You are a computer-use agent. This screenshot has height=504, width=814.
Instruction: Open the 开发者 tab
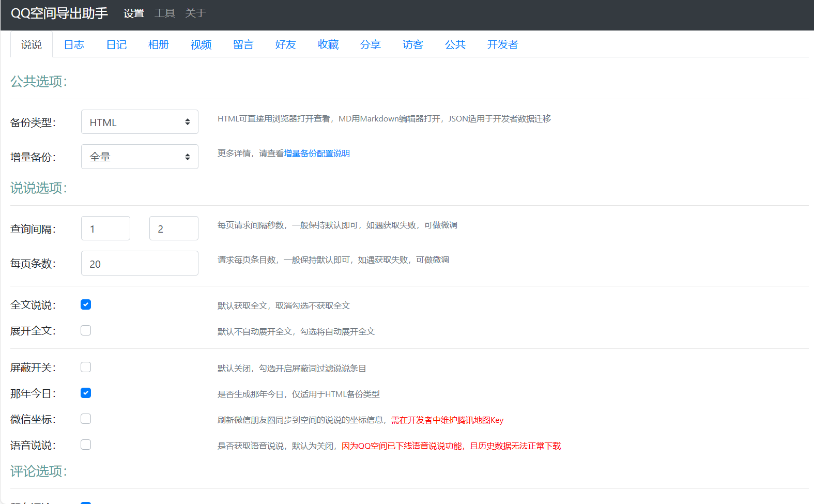tap(502, 44)
